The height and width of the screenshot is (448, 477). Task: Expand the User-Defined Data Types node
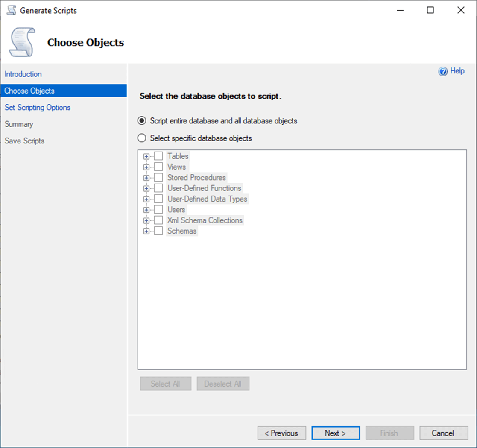pos(146,199)
